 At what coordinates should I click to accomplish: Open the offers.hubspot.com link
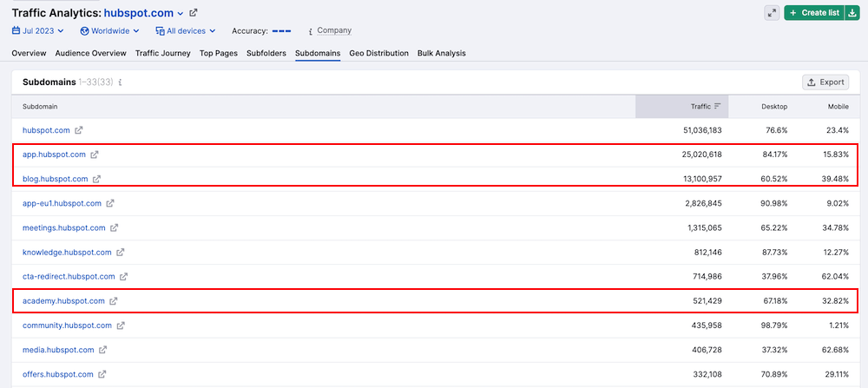(x=58, y=375)
